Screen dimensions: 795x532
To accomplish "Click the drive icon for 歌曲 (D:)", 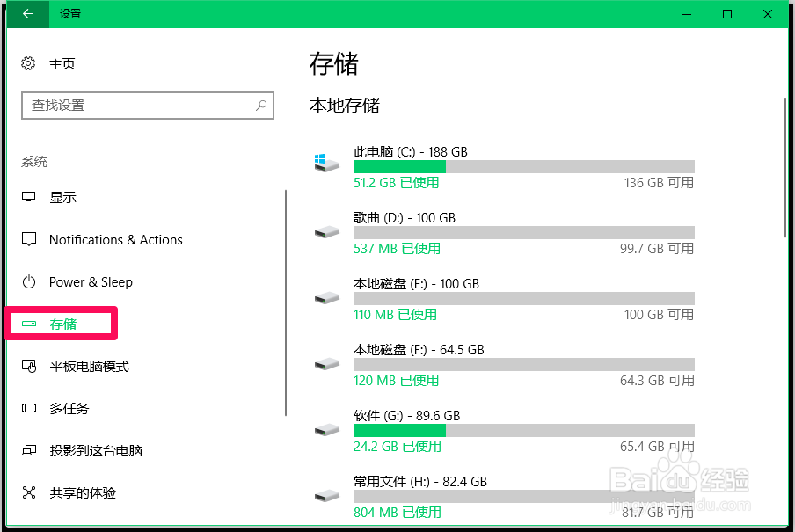I will (x=326, y=232).
